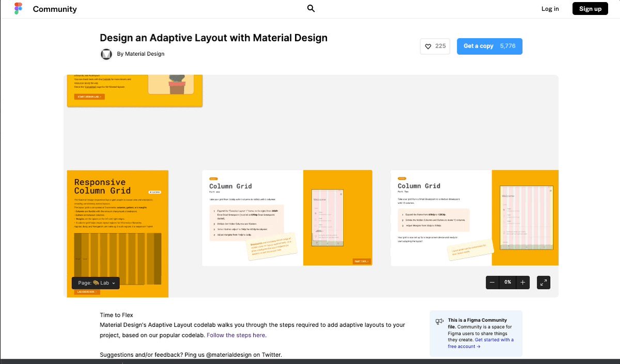Click the Figma logo top left
Screen dimensions: 620x364
point(17,8)
